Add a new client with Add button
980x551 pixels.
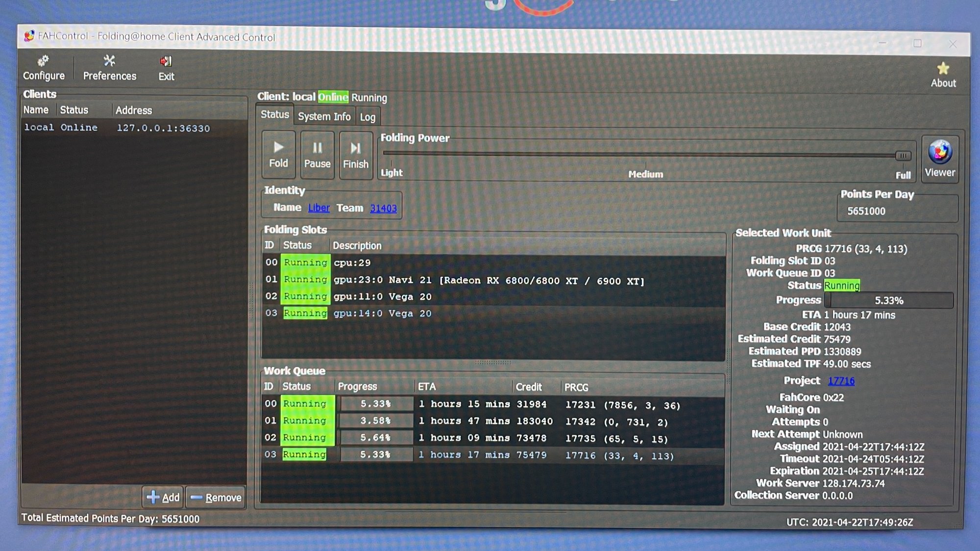[x=163, y=497]
